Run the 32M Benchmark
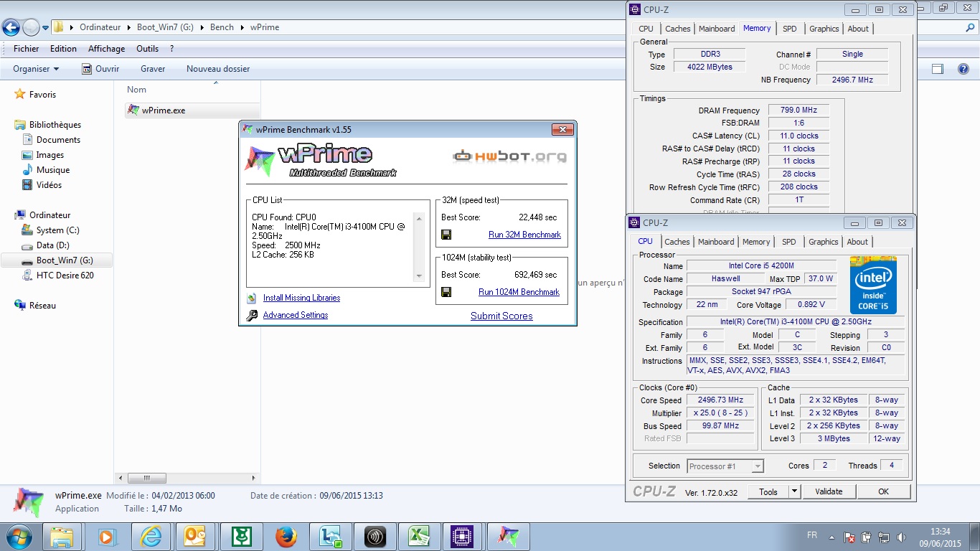Viewport: 980px width, 551px height. 524,235
